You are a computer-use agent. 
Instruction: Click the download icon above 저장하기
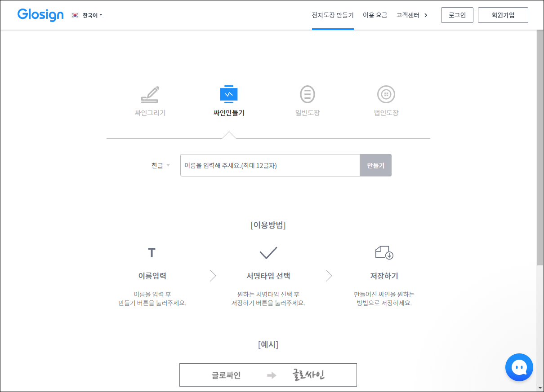coord(384,253)
